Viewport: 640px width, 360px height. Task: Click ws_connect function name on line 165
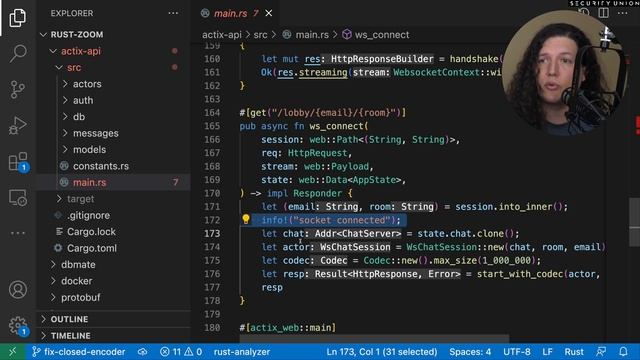tap(336, 126)
